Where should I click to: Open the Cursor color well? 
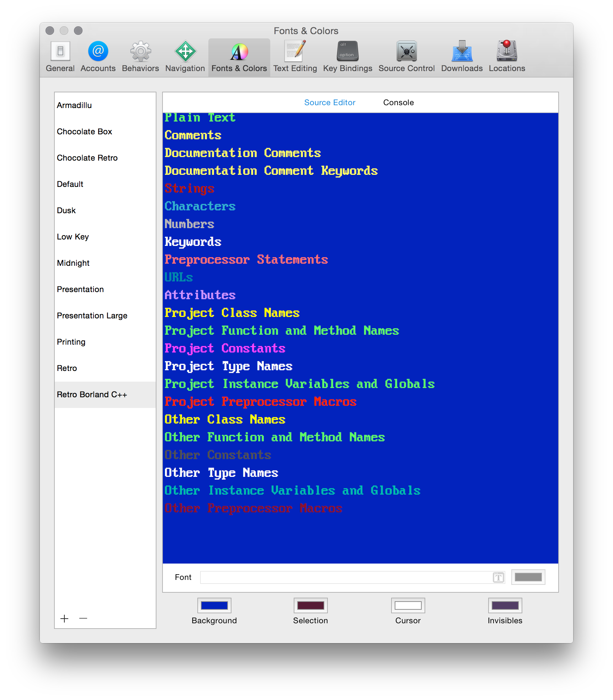[408, 605]
